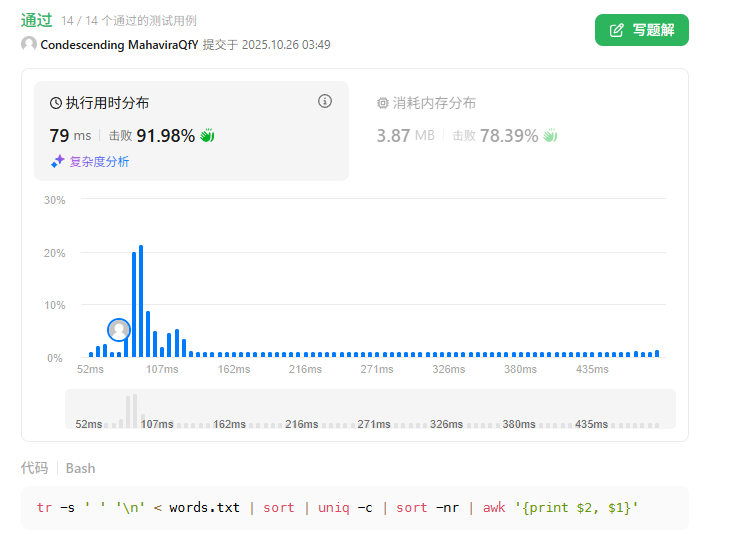Click the green 通过 status text
The height and width of the screenshot is (542, 732).
(36, 20)
